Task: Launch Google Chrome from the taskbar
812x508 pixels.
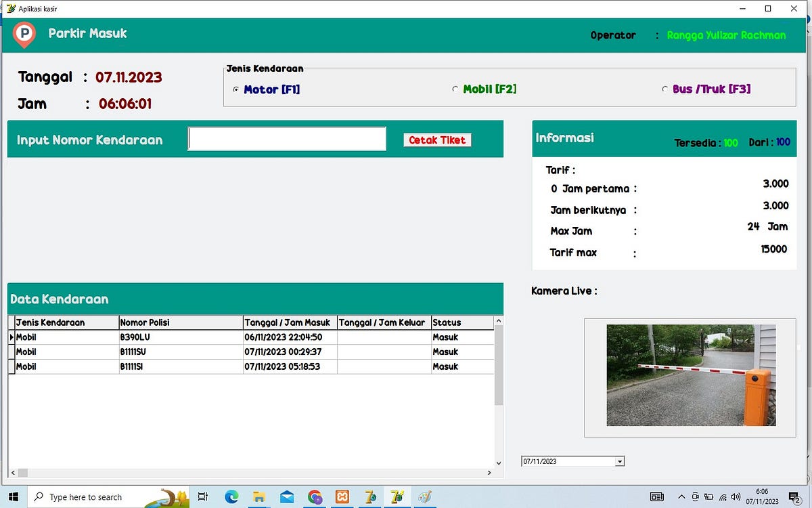Action: (315, 496)
